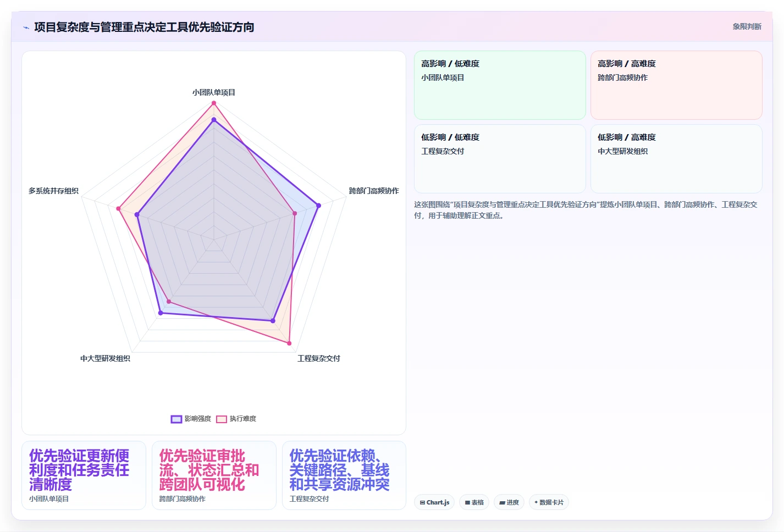This screenshot has height=532, width=784.
Task: Click 工程复杂交付 caption under third bottom card
Action: pyautogui.click(x=310, y=499)
